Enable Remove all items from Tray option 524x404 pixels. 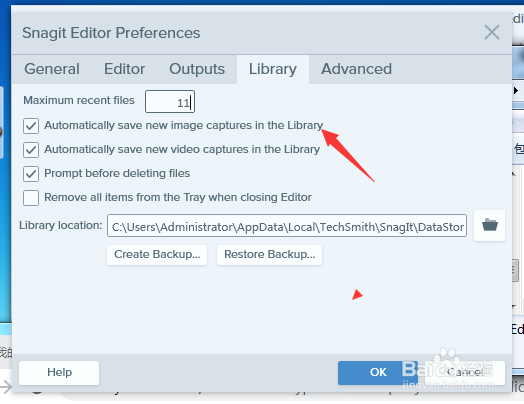click(x=31, y=198)
